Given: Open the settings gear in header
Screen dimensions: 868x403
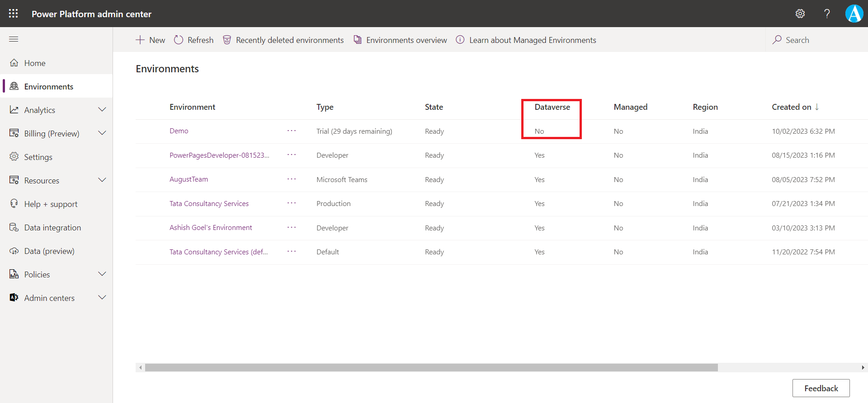Looking at the screenshot, I should point(800,14).
